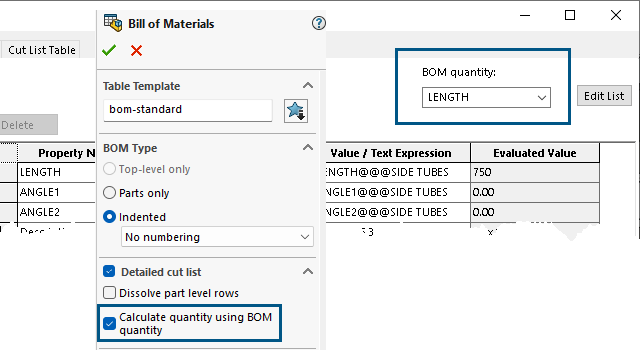The image size is (640, 360).
Task: Open the No numbering dropdown
Action: [217, 237]
